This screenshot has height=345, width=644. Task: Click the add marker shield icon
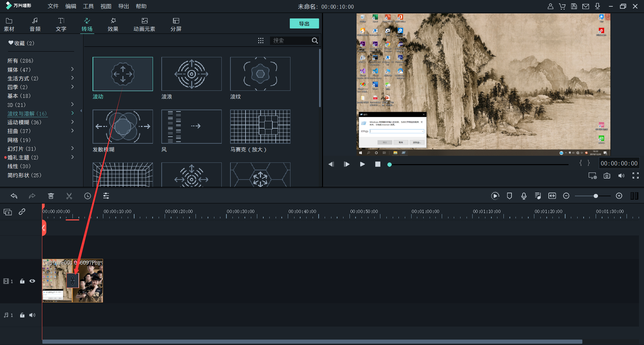pyautogui.click(x=509, y=196)
